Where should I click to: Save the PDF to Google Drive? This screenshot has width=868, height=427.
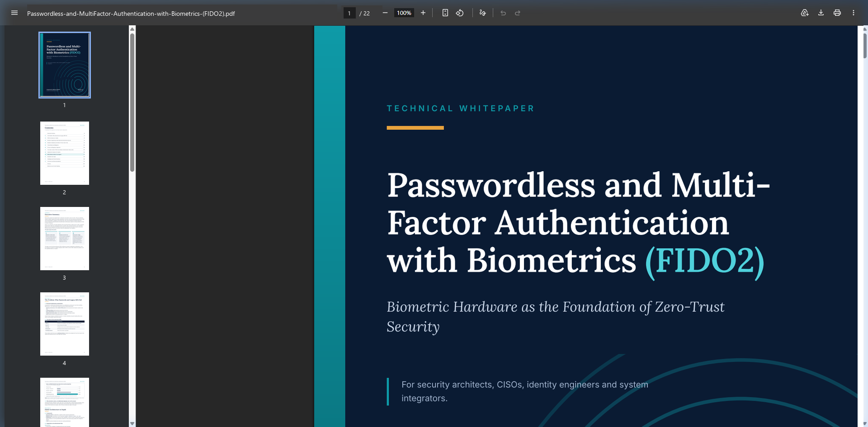tap(805, 13)
